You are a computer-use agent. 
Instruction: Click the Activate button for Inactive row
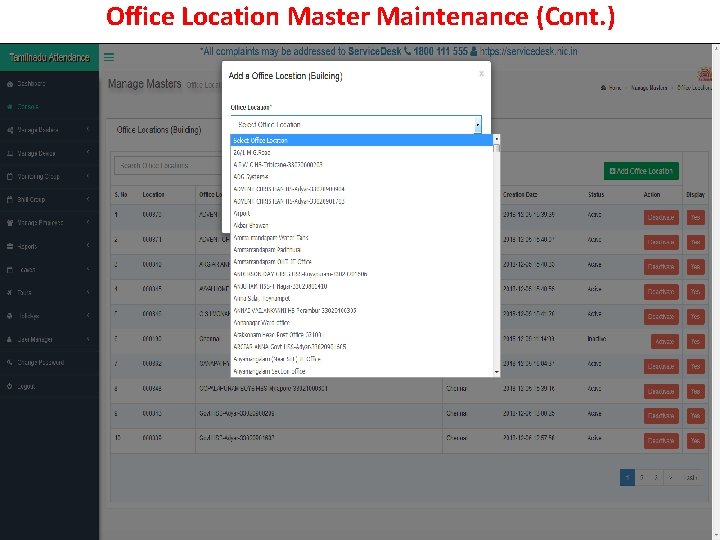click(x=664, y=341)
